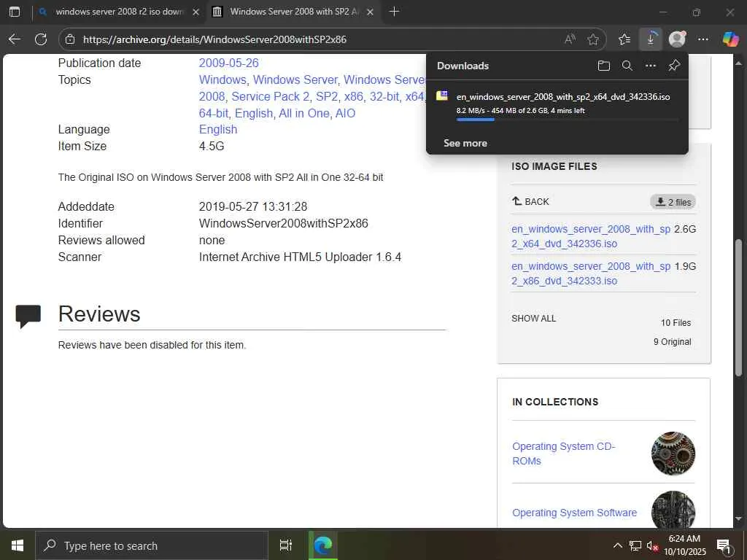
Task: Search downloads in Downloads panel
Action: (627, 66)
